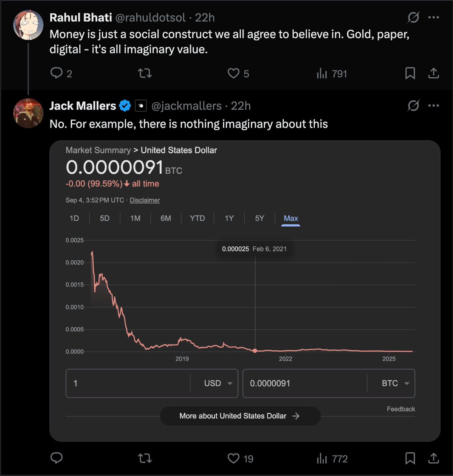Like Jack Mallers' tweet
The width and height of the screenshot is (453, 476).
(233, 458)
